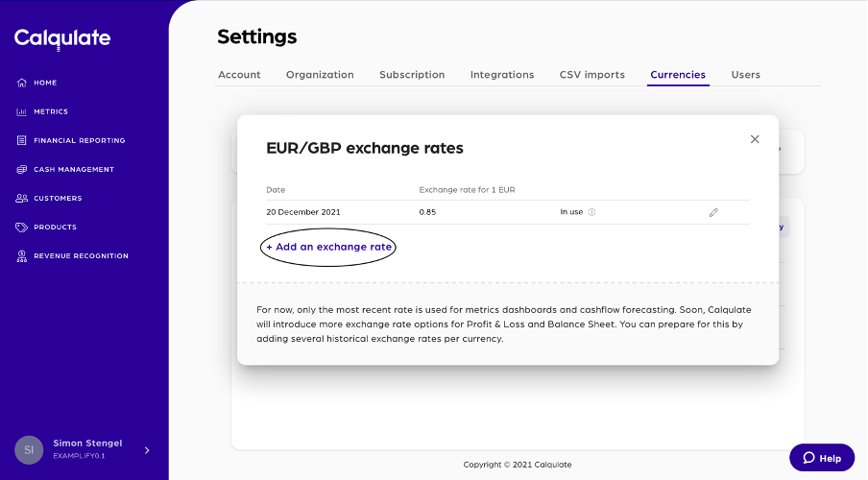Viewport: 868px width, 480px height.
Task: Click the Financial Reporting sidebar icon
Action: (x=22, y=140)
